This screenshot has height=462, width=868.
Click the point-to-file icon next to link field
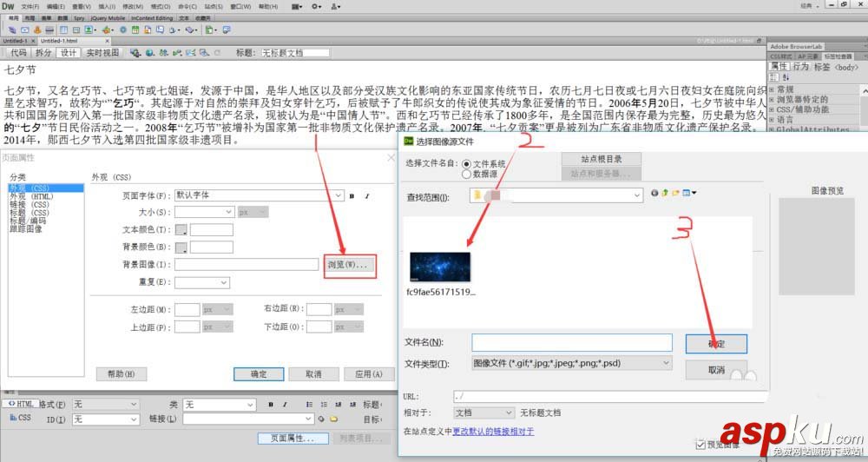pos(321,419)
